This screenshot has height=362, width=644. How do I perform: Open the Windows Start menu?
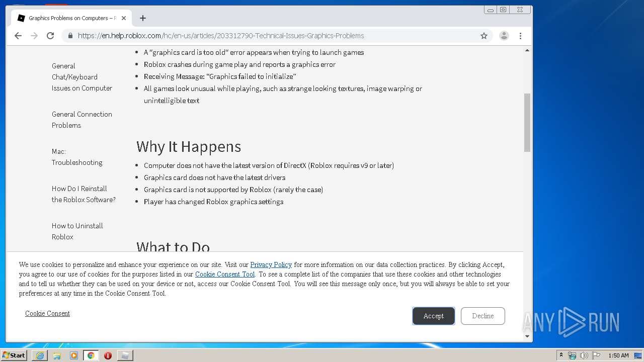(14, 355)
